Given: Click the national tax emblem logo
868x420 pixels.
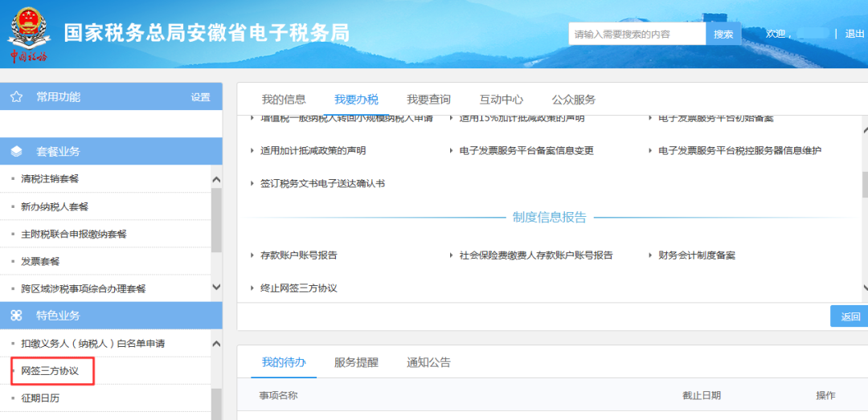Looking at the screenshot, I should (29, 33).
